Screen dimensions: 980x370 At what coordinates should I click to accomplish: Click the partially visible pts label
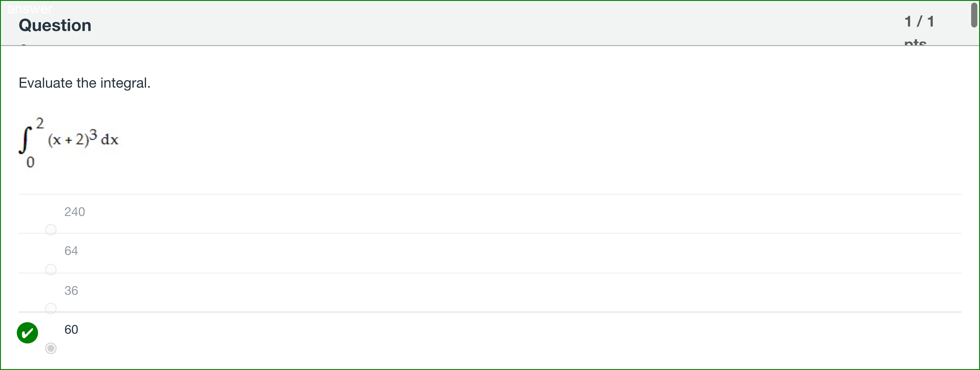(915, 42)
